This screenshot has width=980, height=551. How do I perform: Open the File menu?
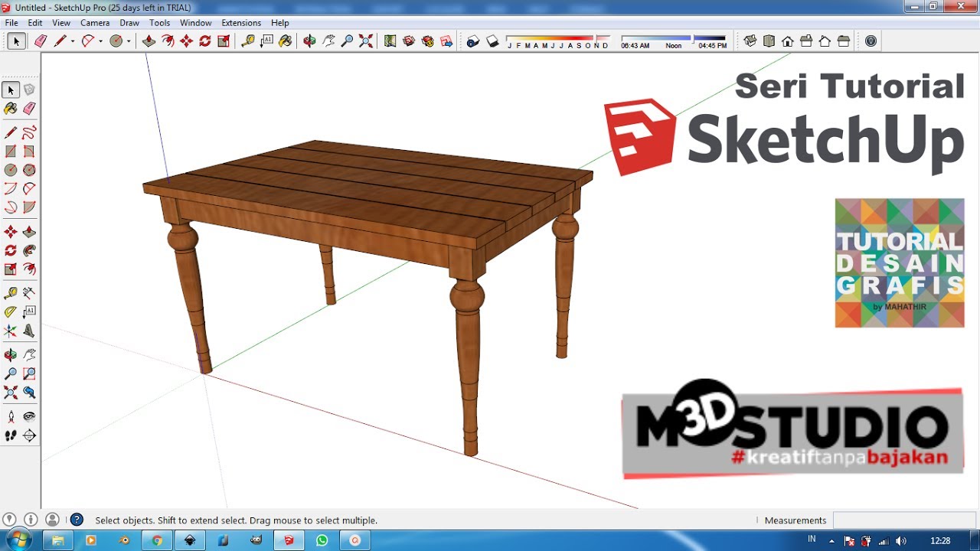11,23
